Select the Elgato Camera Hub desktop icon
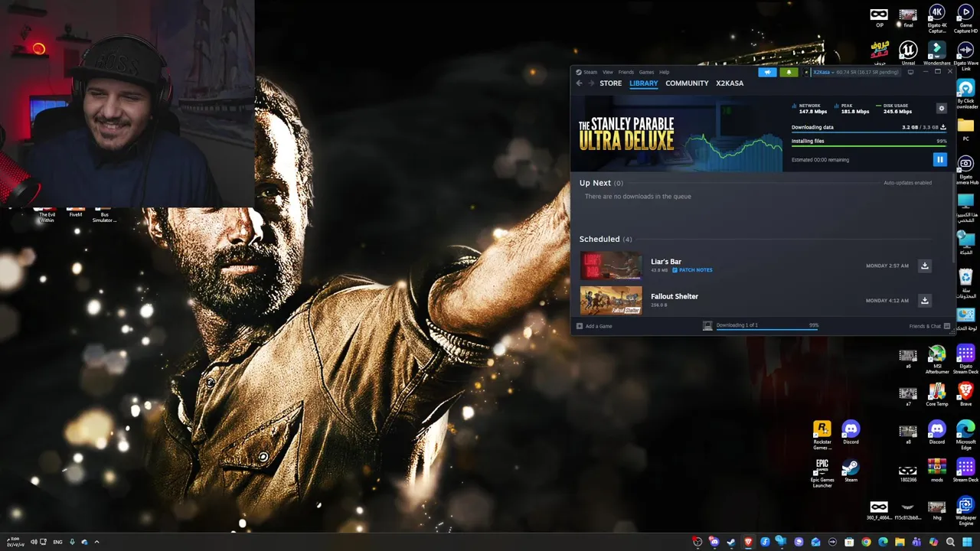The height and width of the screenshot is (551, 980). coord(965,171)
